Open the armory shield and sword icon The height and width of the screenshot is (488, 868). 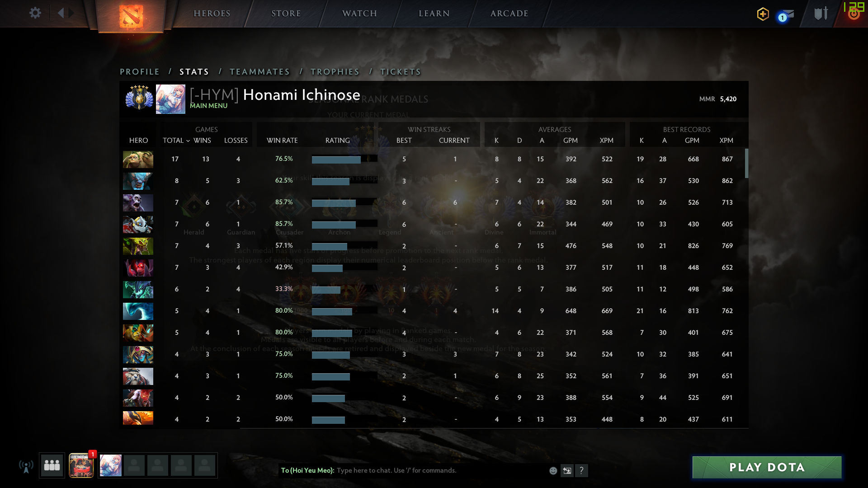(x=821, y=14)
